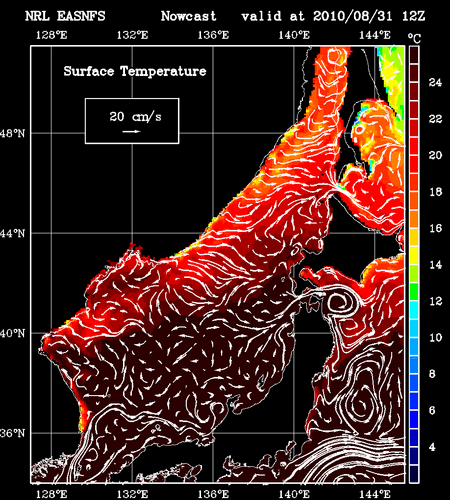
Task: Click the 136°E top longitude label
Action: point(213,35)
